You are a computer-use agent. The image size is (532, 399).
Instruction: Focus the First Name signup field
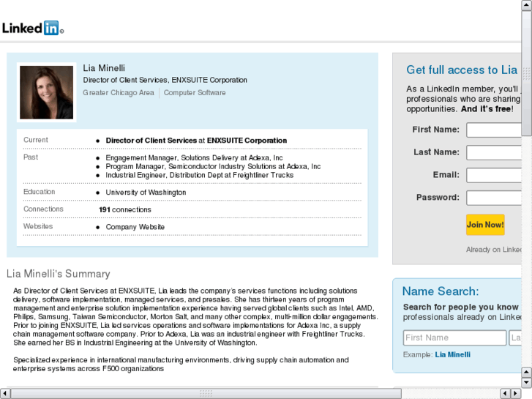(x=494, y=130)
